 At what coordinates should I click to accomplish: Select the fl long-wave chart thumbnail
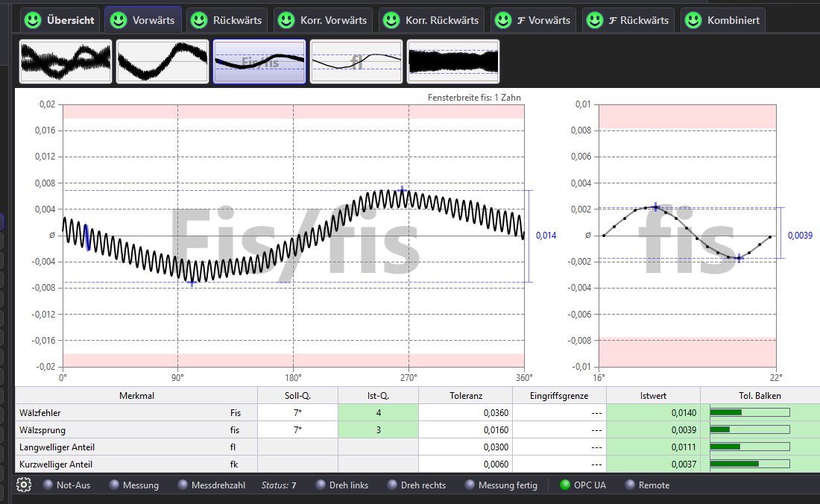(356, 62)
